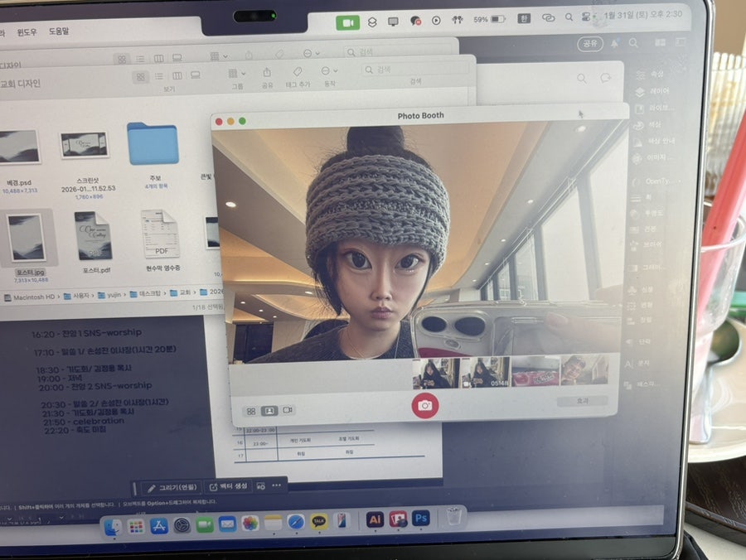Open the 주보 folder in Finder
746x560 pixels.
tap(153, 144)
